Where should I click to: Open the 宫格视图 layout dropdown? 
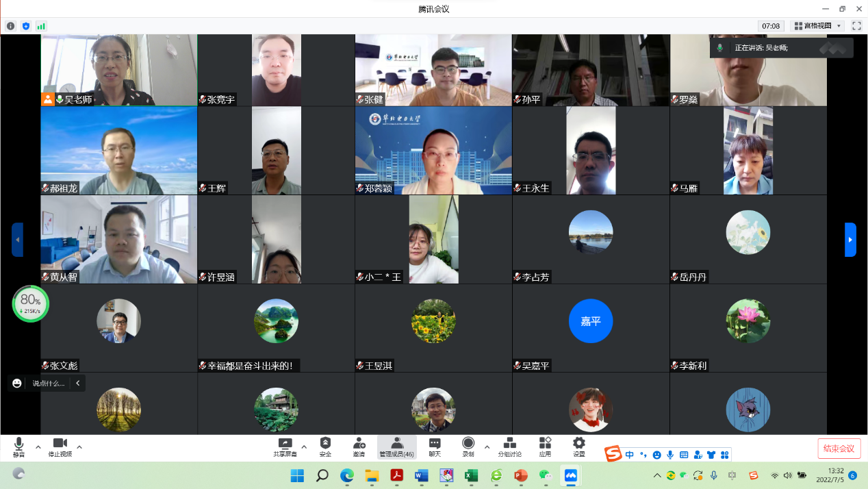point(817,26)
